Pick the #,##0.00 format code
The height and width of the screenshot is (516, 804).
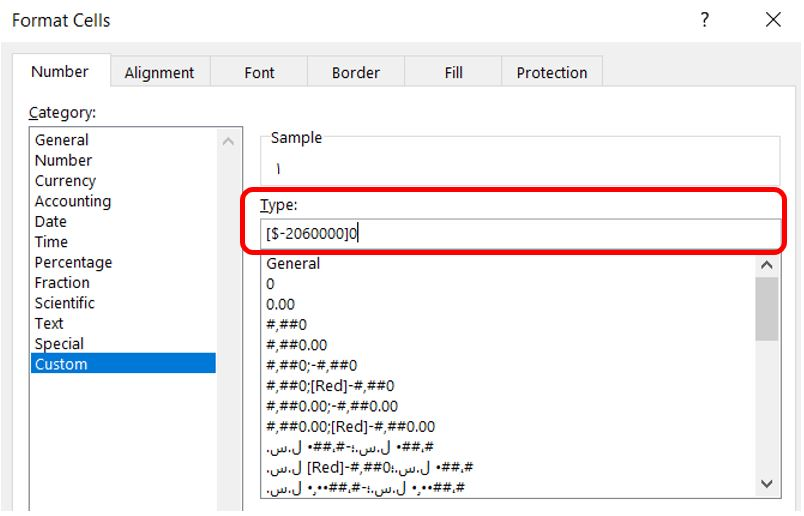tap(508, 345)
